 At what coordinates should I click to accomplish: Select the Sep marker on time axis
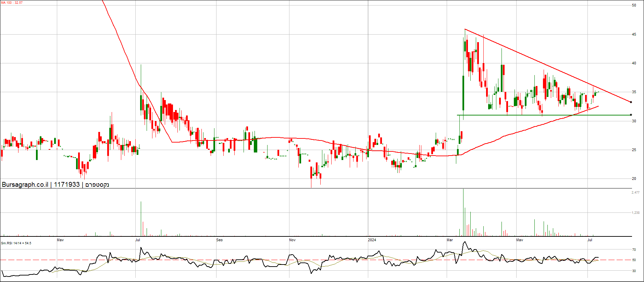(x=219, y=240)
